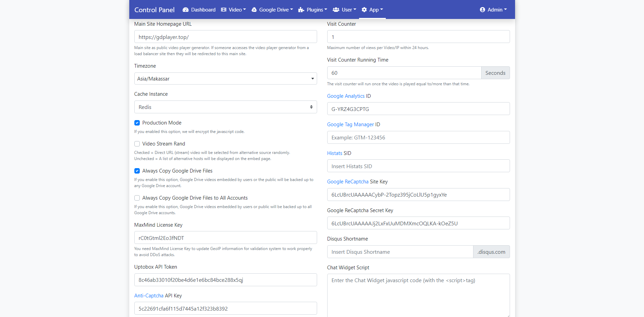This screenshot has height=317, width=644.
Task: Focus the ReCaptcha Site Key field
Action: pos(419,195)
